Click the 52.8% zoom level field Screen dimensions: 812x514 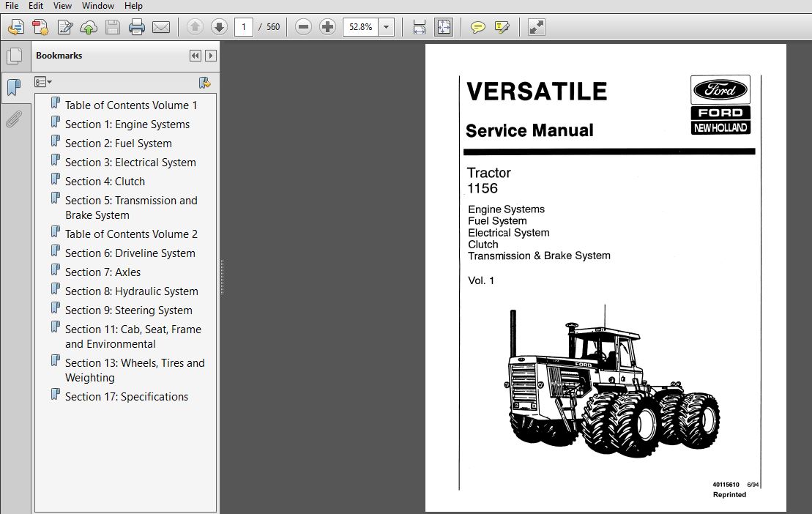pos(360,27)
